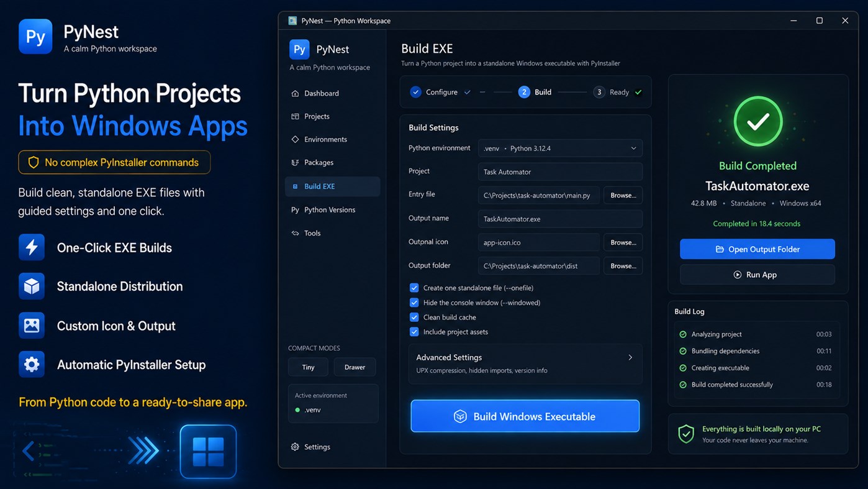Browse for the output icon file
The image size is (868, 489).
coord(623,242)
